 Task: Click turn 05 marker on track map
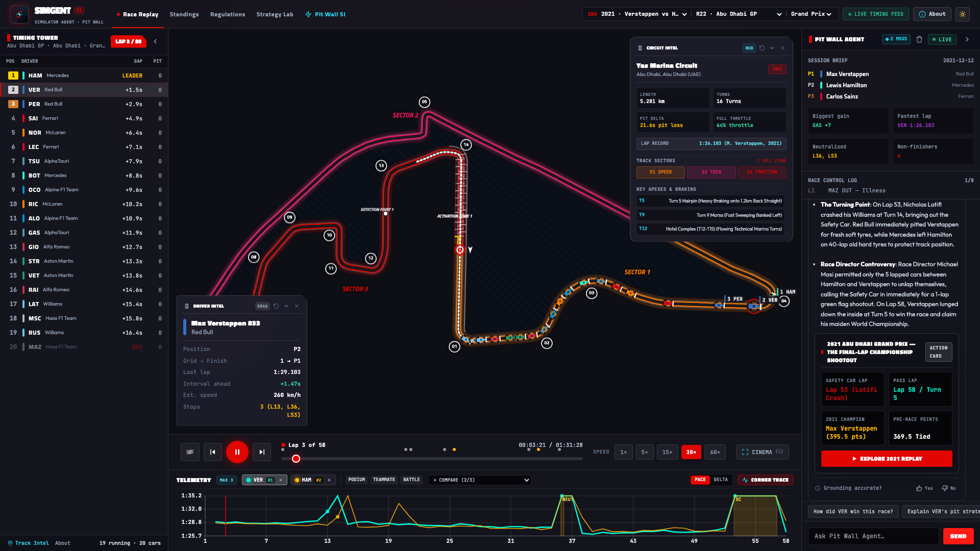coord(425,102)
